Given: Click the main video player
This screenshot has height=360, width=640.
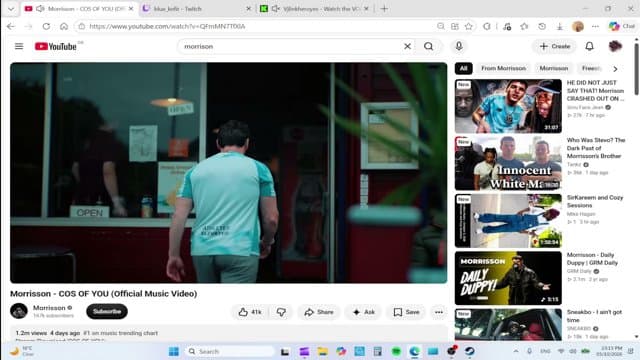Looking at the screenshot, I should tap(229, 173).
